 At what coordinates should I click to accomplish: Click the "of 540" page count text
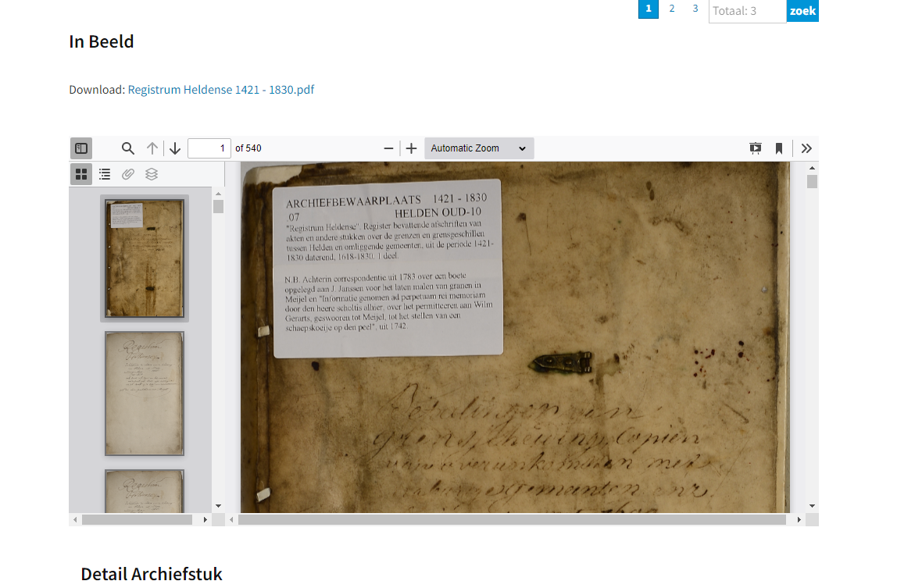248,148
